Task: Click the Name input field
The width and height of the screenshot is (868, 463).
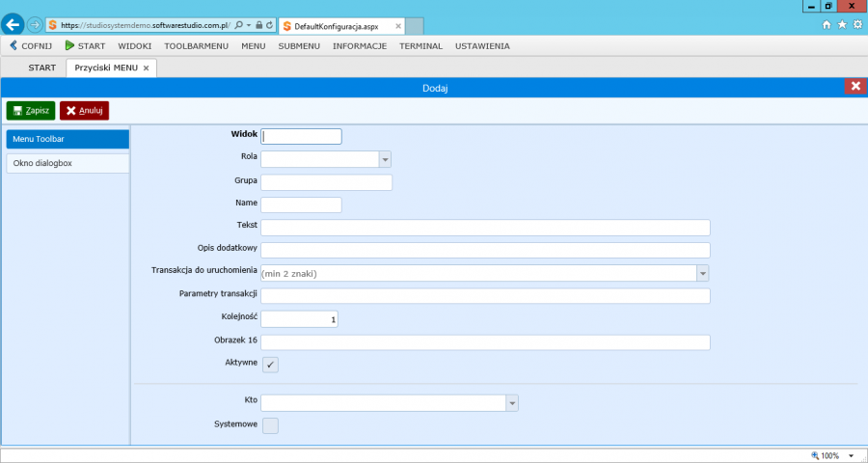Action: [x=301, y=204]
